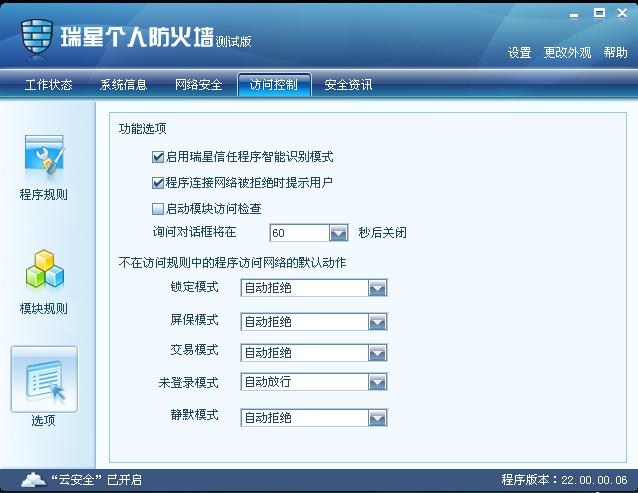The width and height of the screenshot is (638, 493).
Task: Click the 功能选项 section heading
Action: coord(142,129)
